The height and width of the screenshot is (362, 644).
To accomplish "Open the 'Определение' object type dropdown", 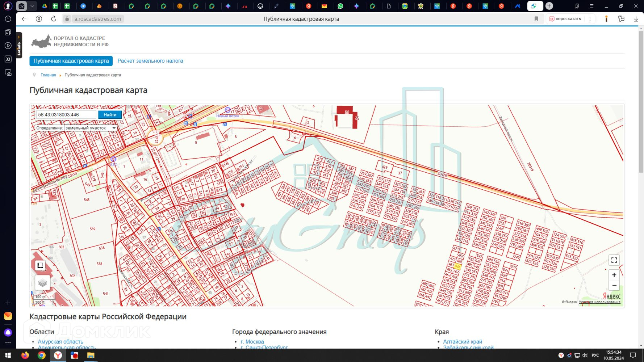I will click(90, 128).
